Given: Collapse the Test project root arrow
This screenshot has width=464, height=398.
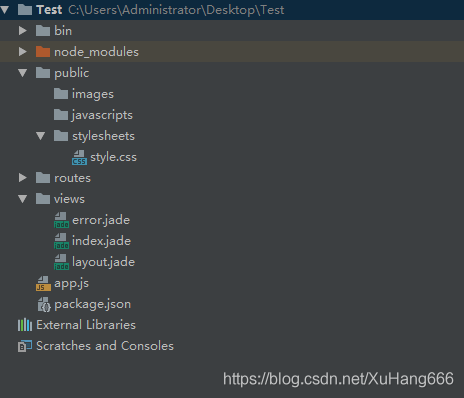Looking at the screenshot, I should [4, 10].
